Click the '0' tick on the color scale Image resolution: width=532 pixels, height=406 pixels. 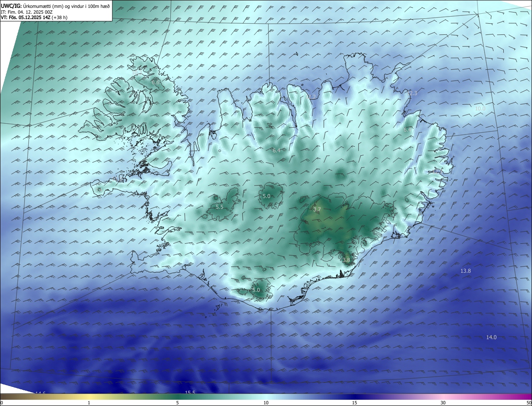2,403
